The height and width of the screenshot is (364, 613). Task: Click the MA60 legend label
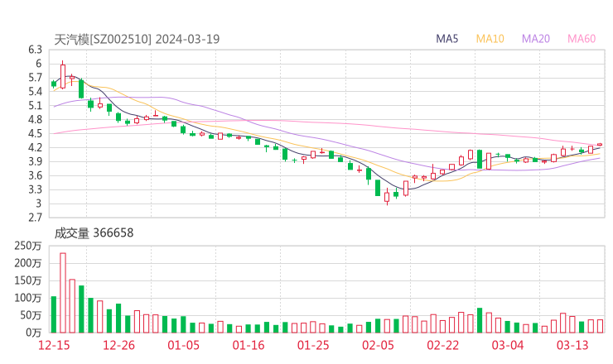(x=582, y=39)
